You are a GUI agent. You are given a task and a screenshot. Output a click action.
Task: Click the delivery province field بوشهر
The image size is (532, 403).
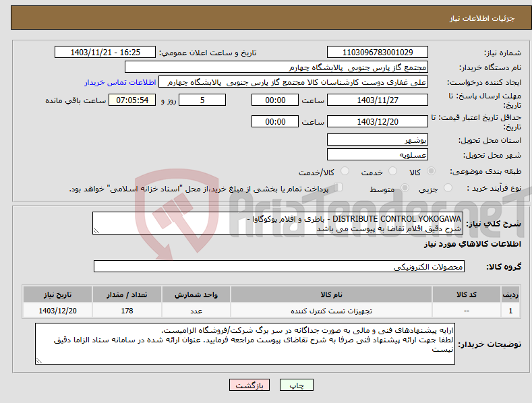(x=378, y=139)
